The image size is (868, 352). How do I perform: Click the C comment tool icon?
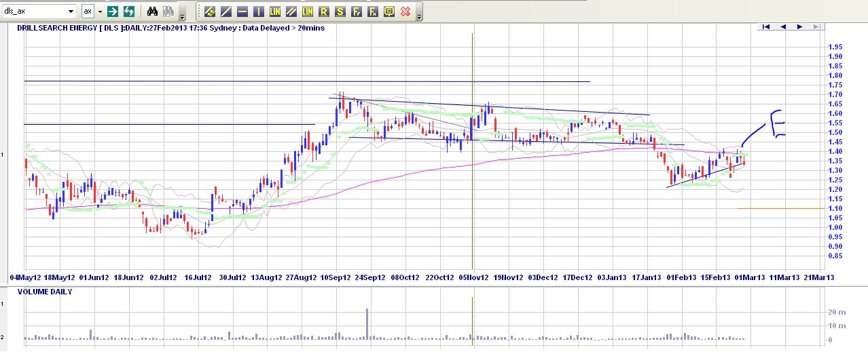[389, 12]
